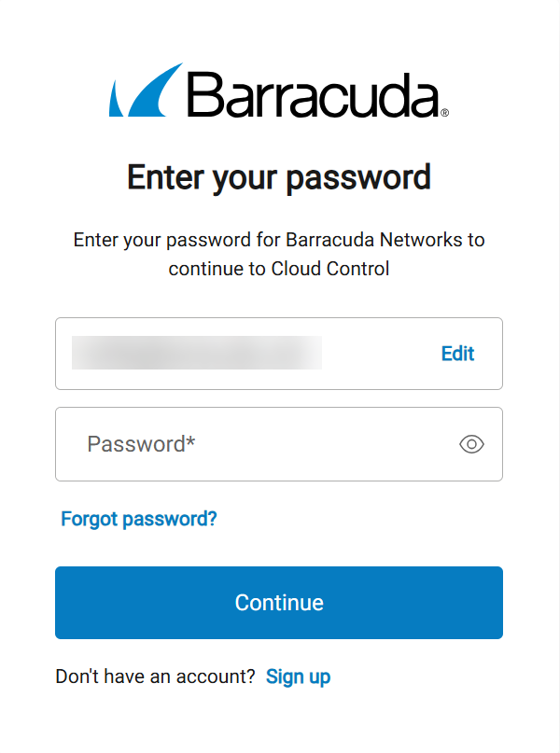Click the word "Enter" in the description line
This screenshot has height=753, width=560.
click(97, 240)
